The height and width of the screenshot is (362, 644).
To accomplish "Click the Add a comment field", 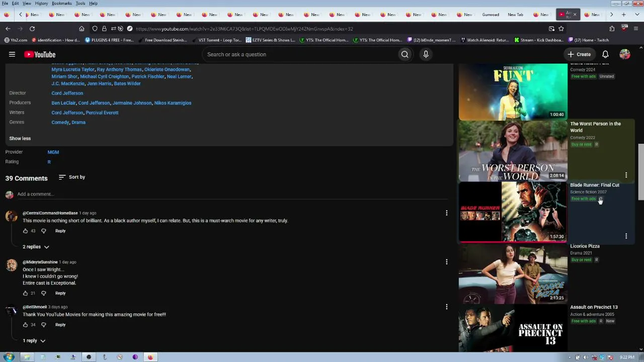I will [231, 194].
